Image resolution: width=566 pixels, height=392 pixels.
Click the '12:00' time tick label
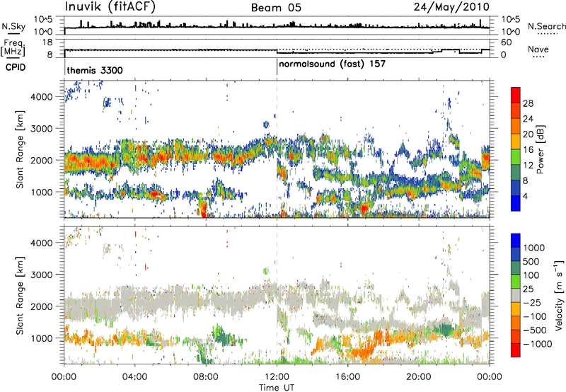[277, 377]
